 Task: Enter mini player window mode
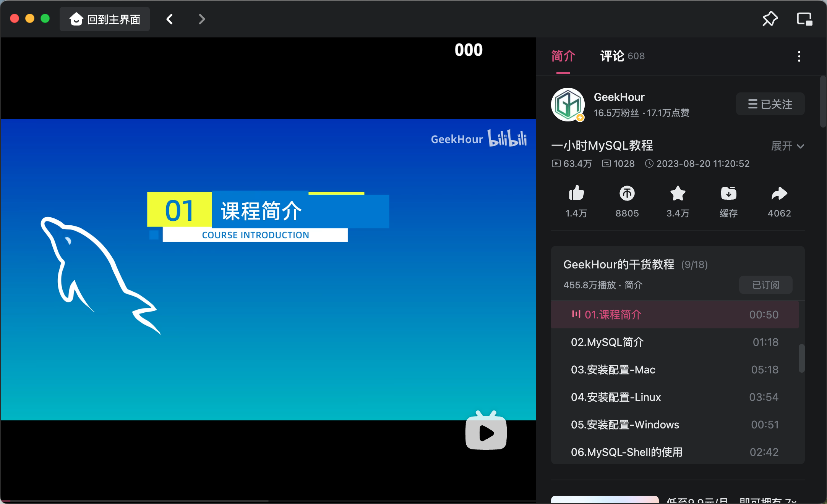(804, 19)
